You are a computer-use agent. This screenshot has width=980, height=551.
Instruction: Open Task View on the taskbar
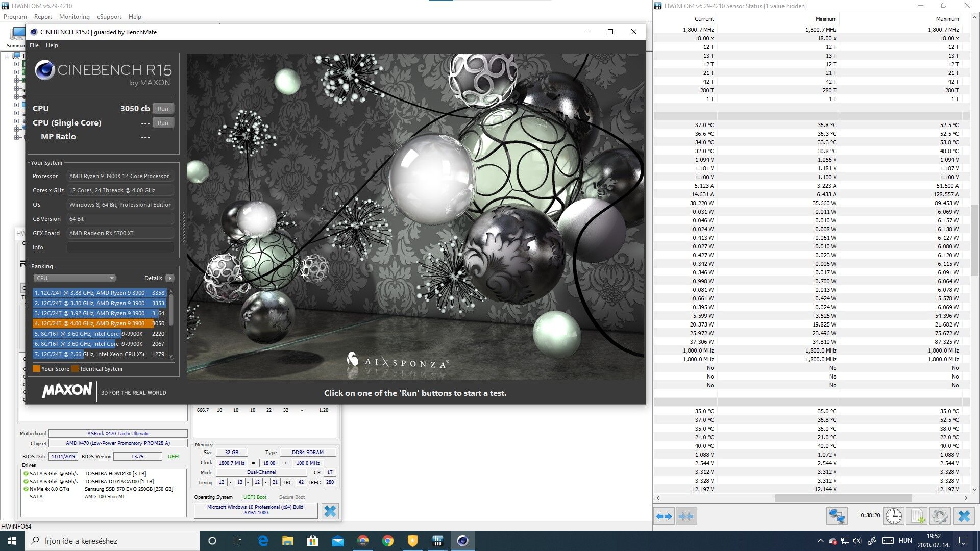point(237,541)
